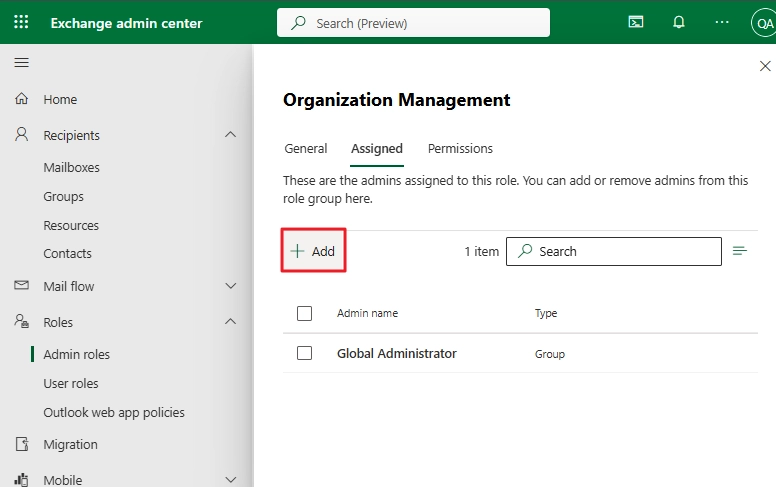Switch to the General tab
776x487 pixels.
click(x=306, y=148)
